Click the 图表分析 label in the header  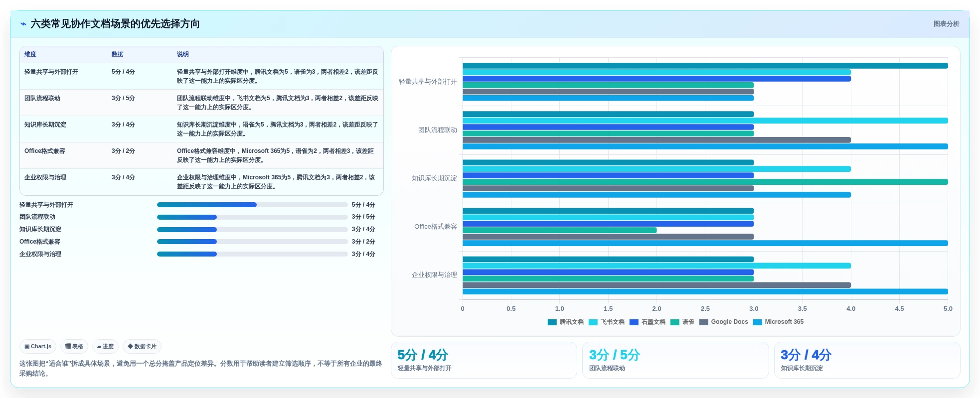(x=946, y=24)
